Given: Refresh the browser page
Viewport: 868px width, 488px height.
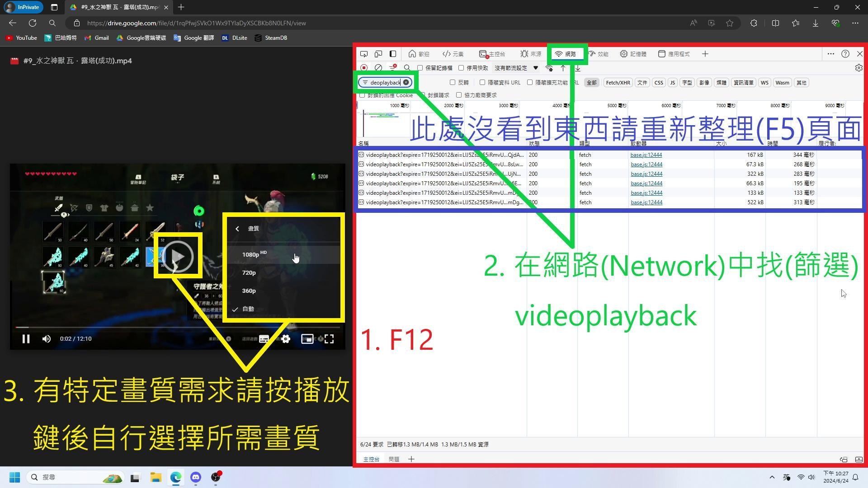Looking at the screenshot, I should coord(33,23).
